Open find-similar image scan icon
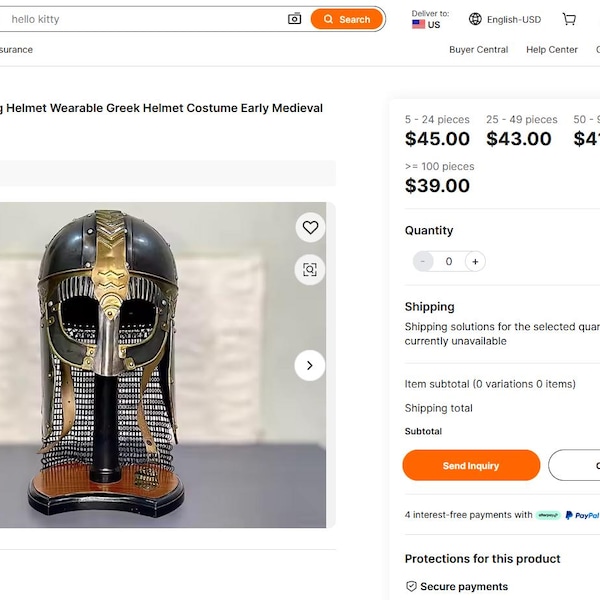The height and width of the screenshot is (600, 600). point(310,269)
